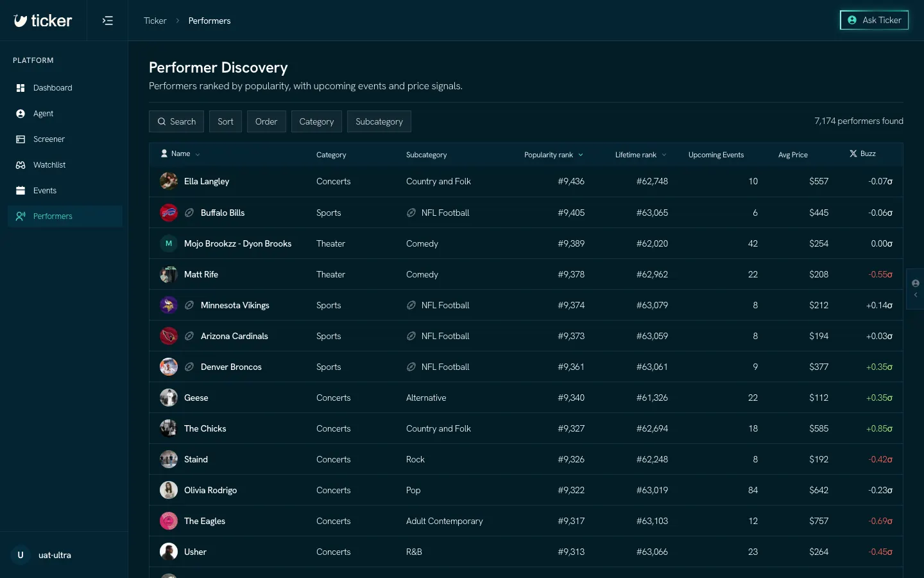The height and width of the screenshot is (578, 924).
Task: Open the Sort dropdown
Action: tap(225, 121)
